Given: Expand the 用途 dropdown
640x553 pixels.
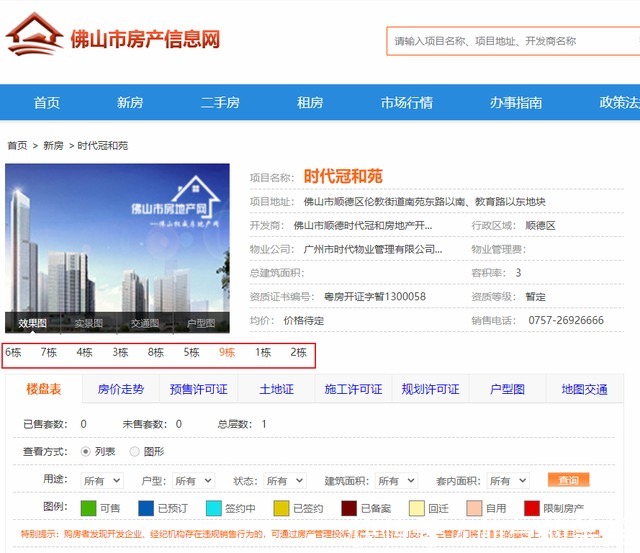Looking at the screenshot, I should pyautogui.click(x=102, y=481).
